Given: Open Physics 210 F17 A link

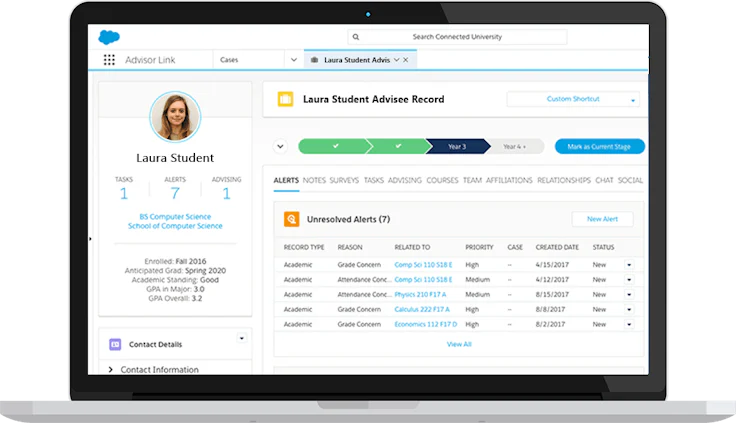Looking at the screenshot, I should click(x=421, y=295).
